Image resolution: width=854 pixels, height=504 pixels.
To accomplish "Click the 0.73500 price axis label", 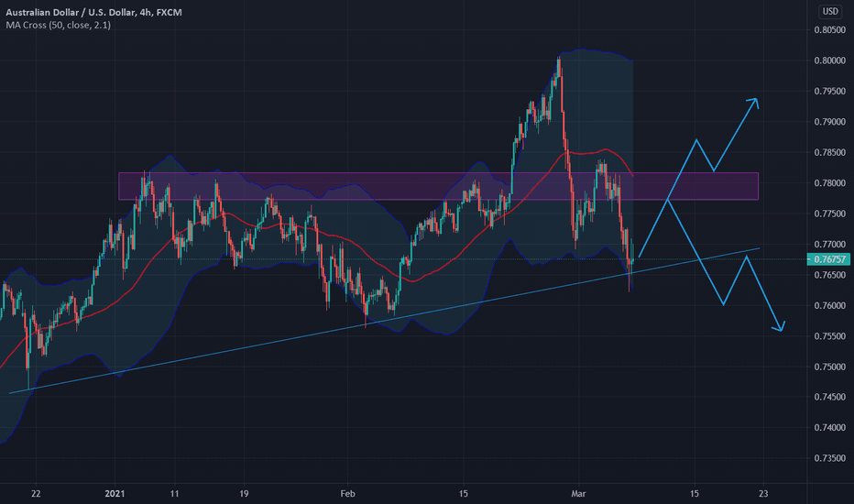I will pyautogui.click(x=830, y=458).
